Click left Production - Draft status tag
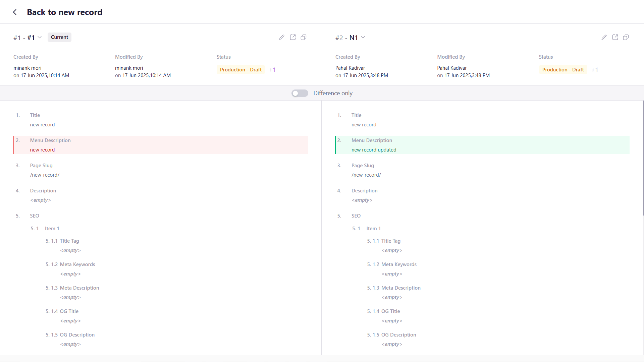 pos(240,70)
